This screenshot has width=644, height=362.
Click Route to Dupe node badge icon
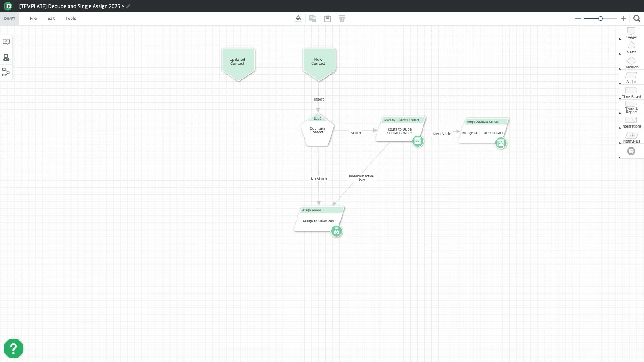click(x=418, y=141)
